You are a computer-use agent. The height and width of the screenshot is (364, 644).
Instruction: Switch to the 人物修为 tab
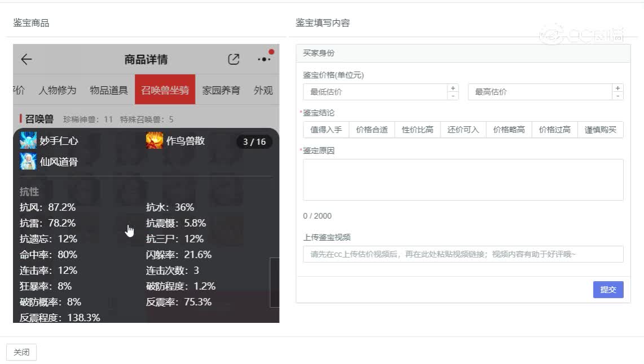58,90
